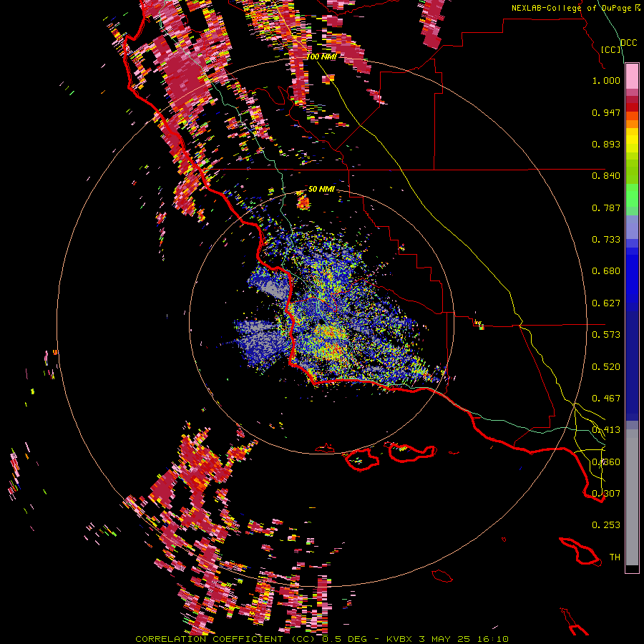Click the 1.000 scale value

coord(606,80)
